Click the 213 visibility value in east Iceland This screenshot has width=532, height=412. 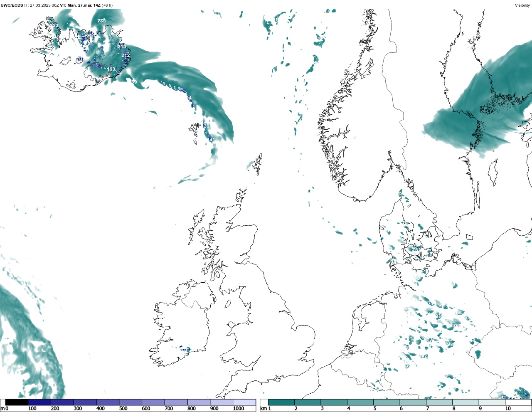coord(121,47)
